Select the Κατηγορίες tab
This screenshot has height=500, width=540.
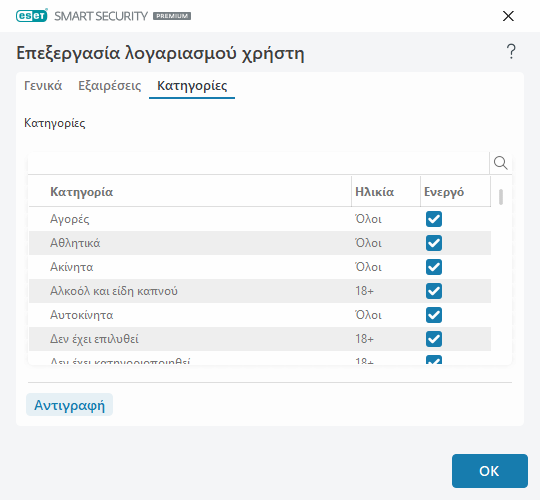click(192, 85)
